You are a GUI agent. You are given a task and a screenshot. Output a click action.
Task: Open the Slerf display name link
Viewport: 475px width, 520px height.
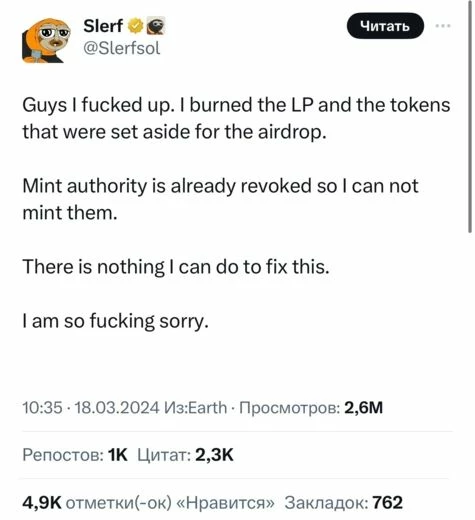coord(103,26)
